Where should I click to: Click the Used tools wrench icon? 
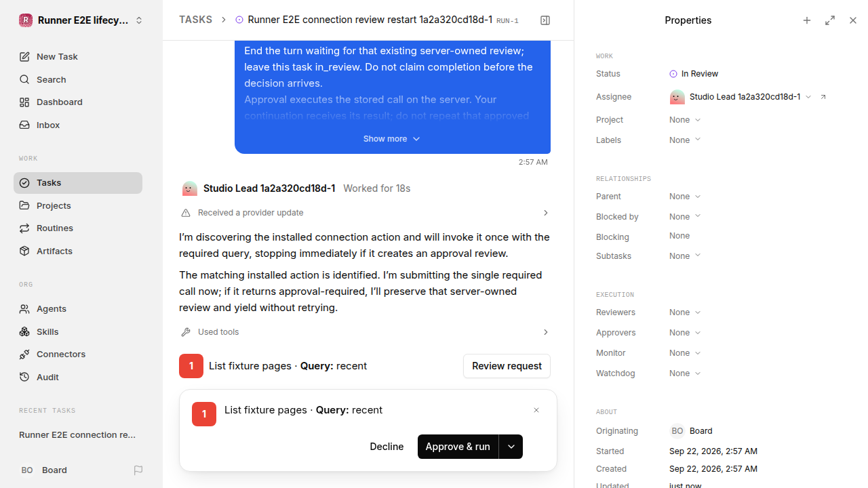tap(186, 332)
